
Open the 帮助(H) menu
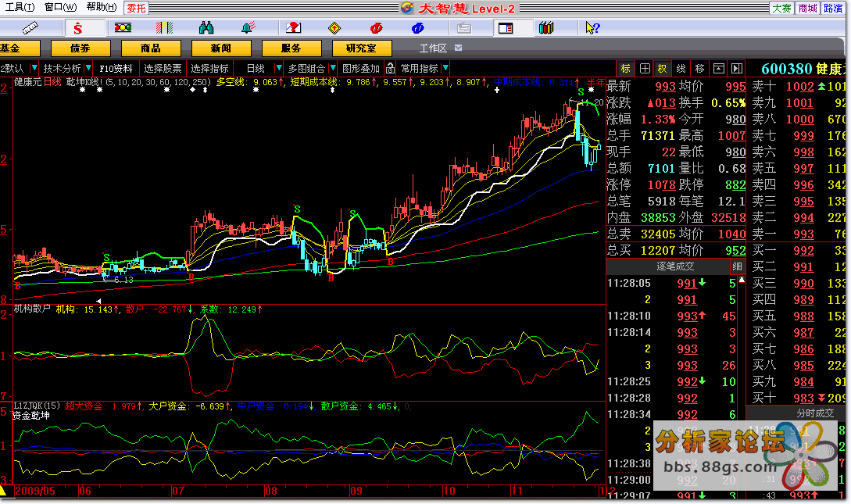point(102,7)
